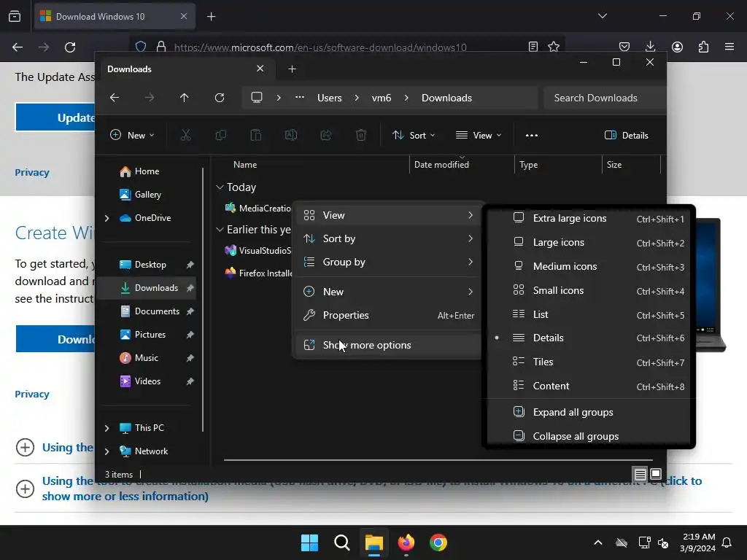Open the View dropdown in Explorer toolbar

click(x=479, y=135)
